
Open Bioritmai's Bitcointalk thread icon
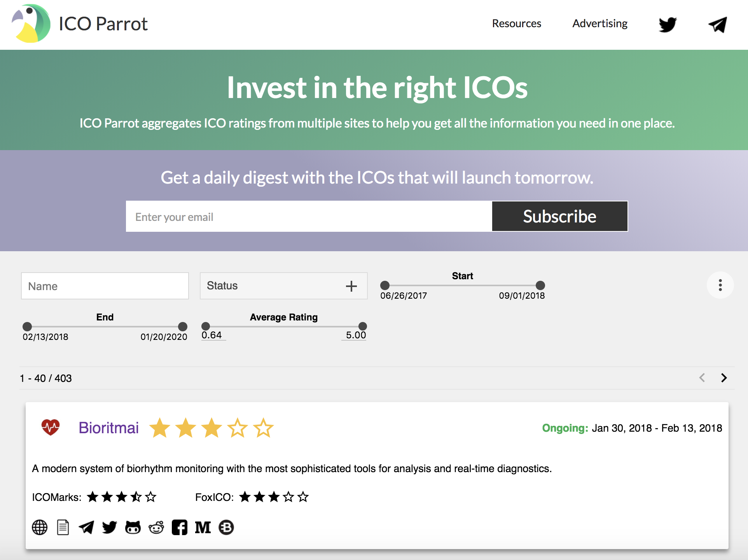point(226,528)
